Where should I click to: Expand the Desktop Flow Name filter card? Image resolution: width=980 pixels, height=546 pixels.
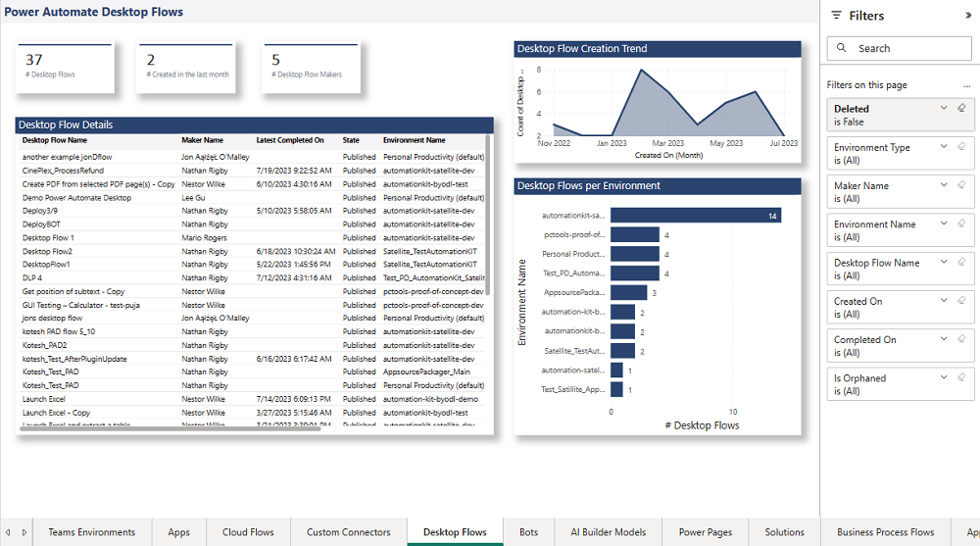[944, 262]
